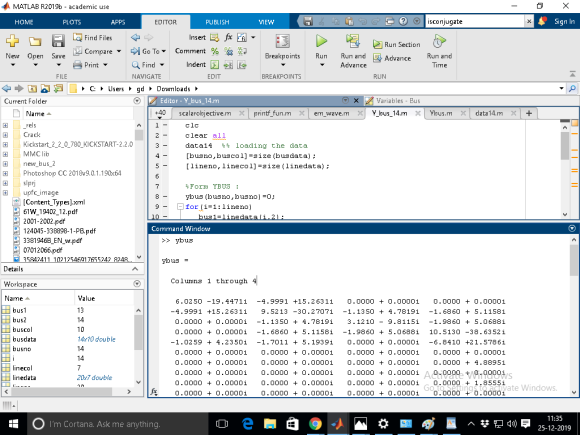Viewport: 580px width, 435px height.
Task: Click the Insert function fx icon
Action: pyautogui.click(x=229, y=37)
